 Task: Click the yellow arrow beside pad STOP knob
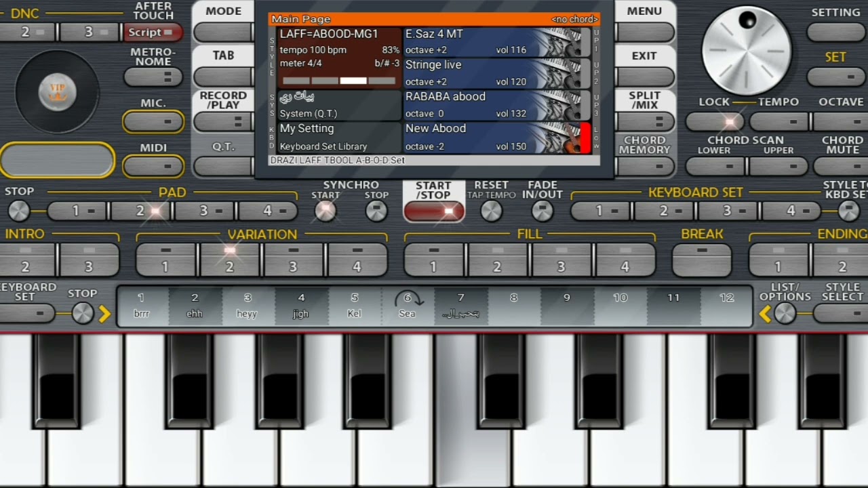[104, 314]
